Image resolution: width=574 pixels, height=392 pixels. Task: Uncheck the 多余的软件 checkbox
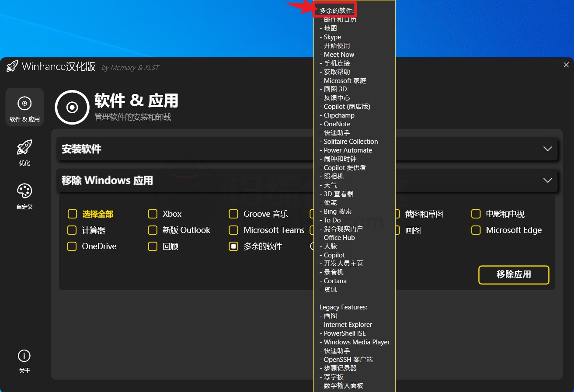click(233, 246)
